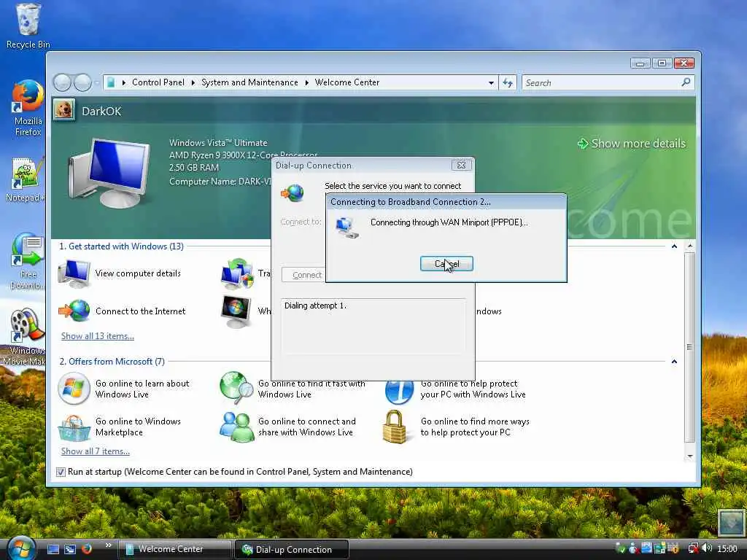The image size is (747, 560).
Task: Click the System and Maintenance breadcrumb
Action: point(249,82)
